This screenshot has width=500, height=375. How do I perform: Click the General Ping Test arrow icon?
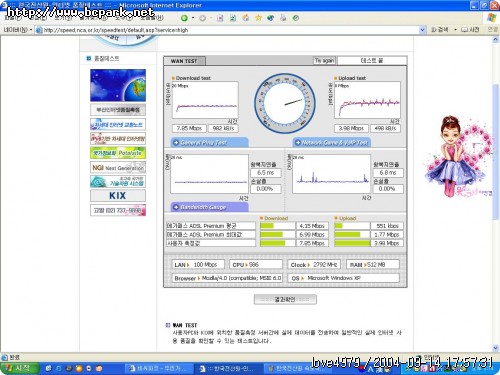click(x=176, y=143)
